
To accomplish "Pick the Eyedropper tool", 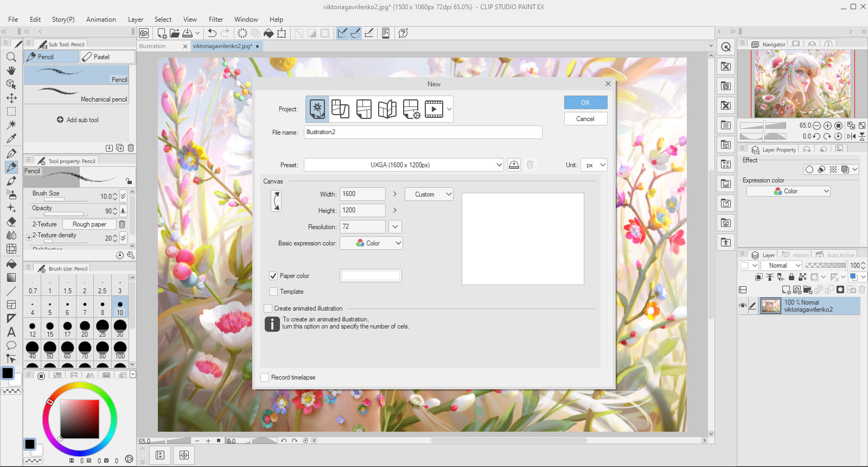I will (11, 138).
